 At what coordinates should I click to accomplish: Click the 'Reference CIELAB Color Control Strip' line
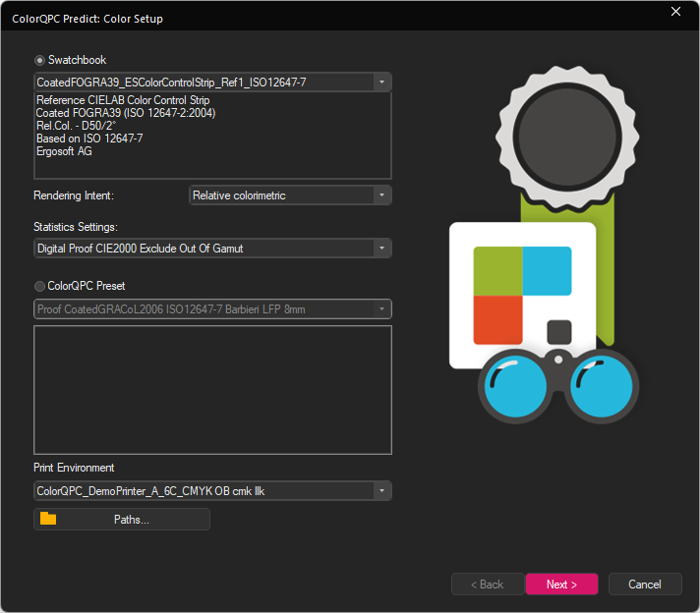click(123, 100)
